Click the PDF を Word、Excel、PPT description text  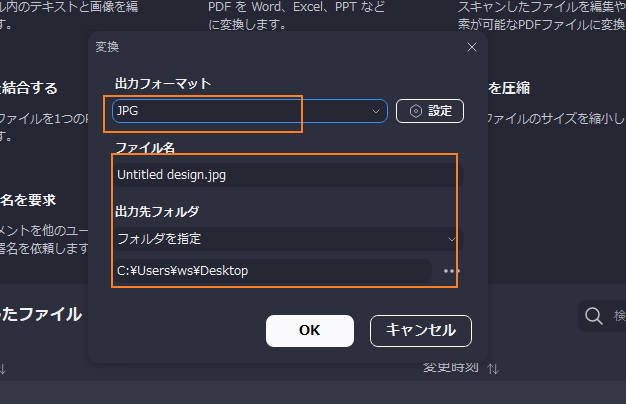pos(296,16)
